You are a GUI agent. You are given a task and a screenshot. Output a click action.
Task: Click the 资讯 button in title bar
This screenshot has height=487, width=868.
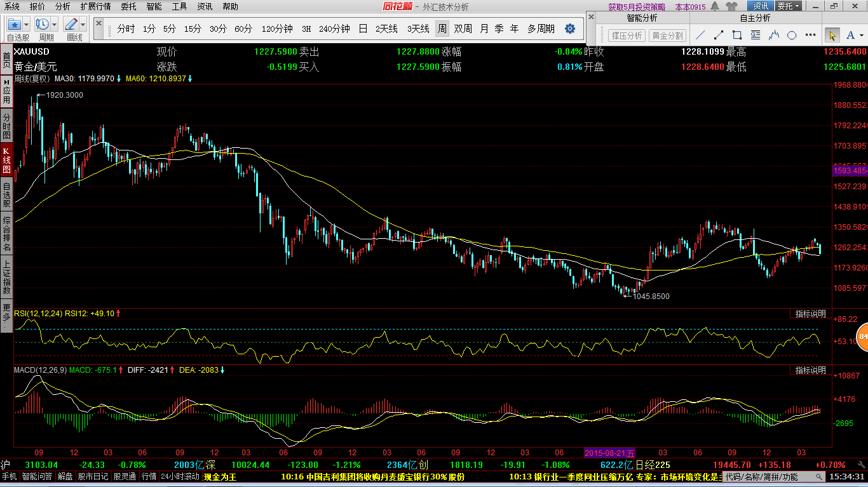pyautogui.click(x=761, y=6)
